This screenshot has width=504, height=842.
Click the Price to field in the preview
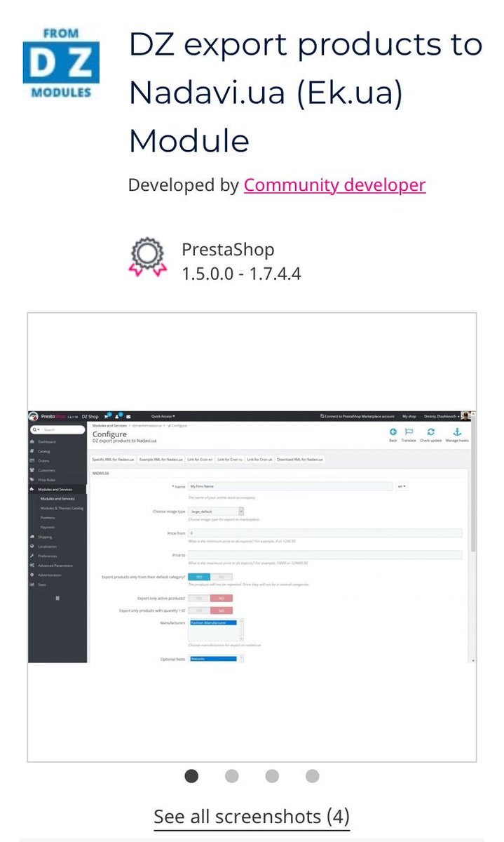tap(325, 555)
